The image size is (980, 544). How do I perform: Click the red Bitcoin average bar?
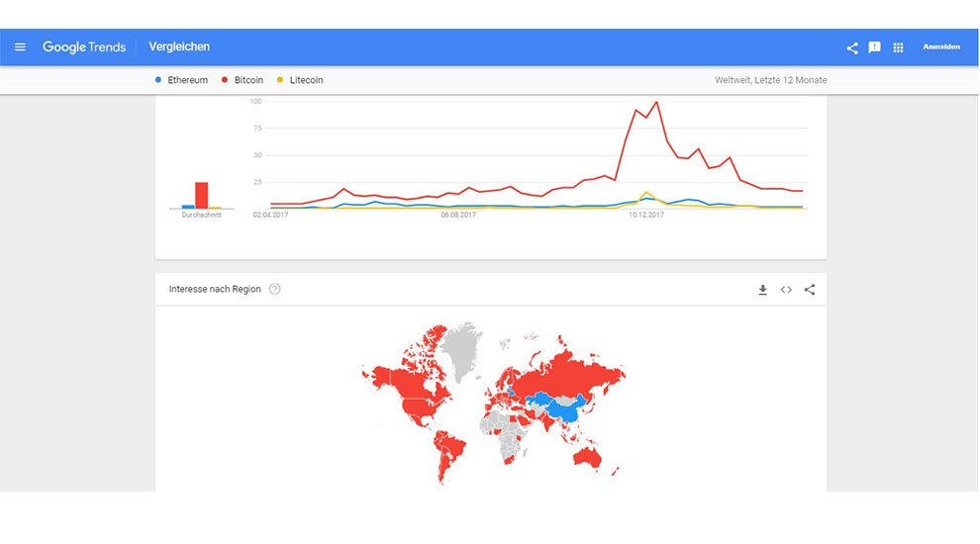(x=202, y=195)
